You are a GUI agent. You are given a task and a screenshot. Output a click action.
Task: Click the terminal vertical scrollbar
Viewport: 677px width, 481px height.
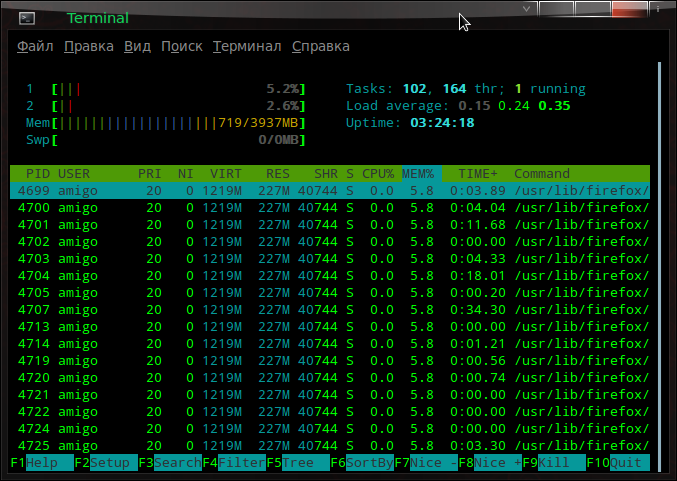(659, 266)
